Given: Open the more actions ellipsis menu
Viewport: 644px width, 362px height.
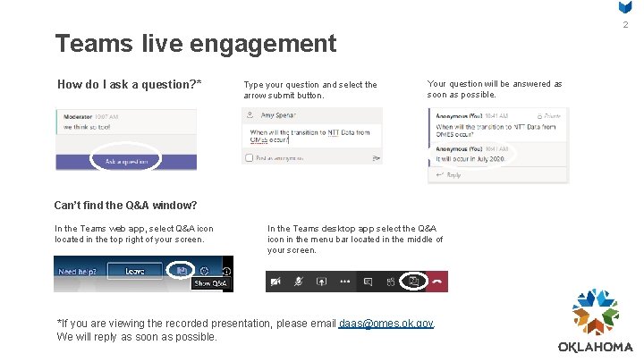Looking at the screenshot, I should (345, 282).
